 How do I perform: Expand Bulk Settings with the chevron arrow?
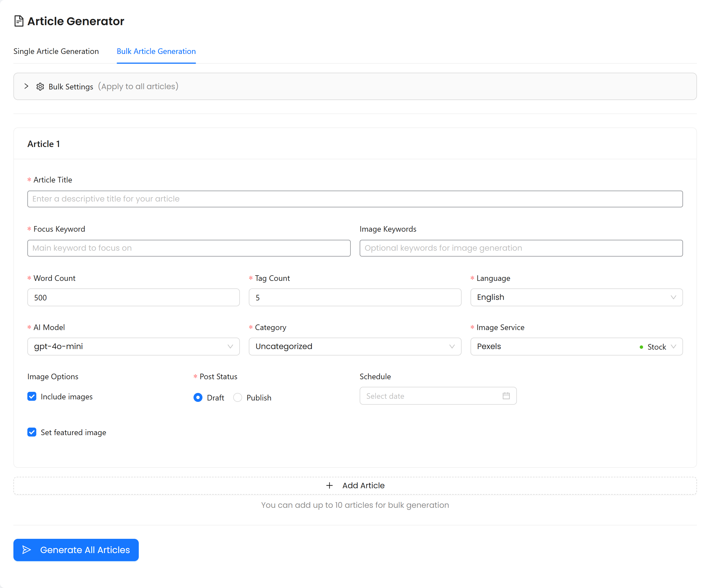(27, 86)
